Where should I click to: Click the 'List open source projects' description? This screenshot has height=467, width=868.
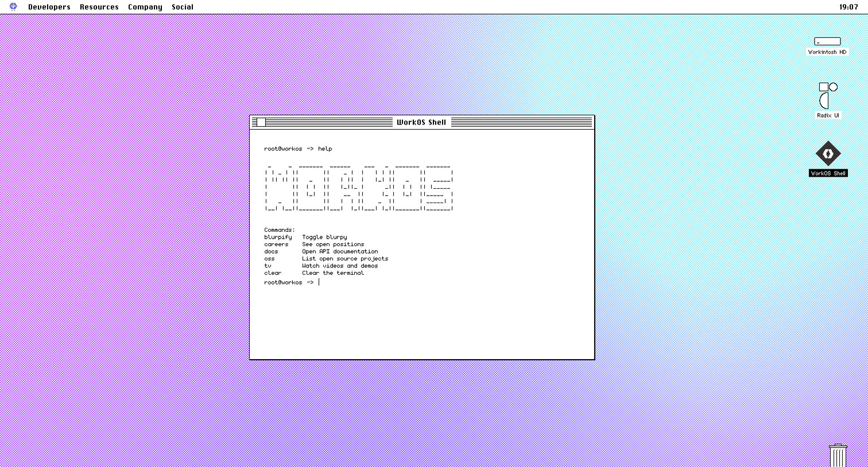point(345,259)
